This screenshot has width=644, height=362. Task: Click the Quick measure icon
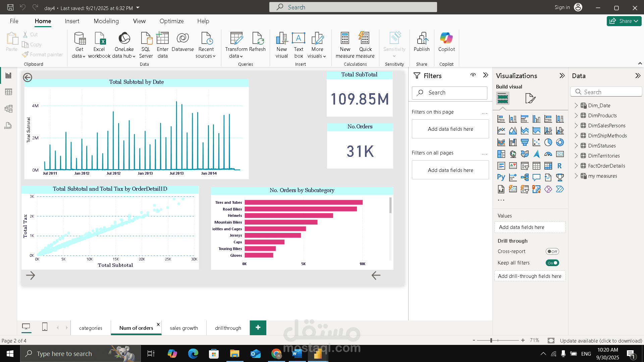tap(365, 39)
